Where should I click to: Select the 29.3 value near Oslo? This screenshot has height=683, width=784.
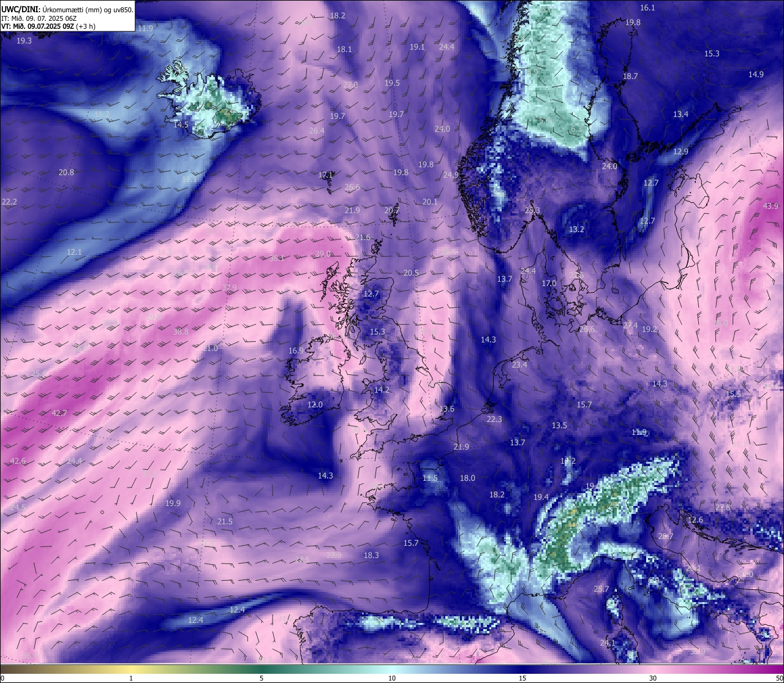click(532, 211)
